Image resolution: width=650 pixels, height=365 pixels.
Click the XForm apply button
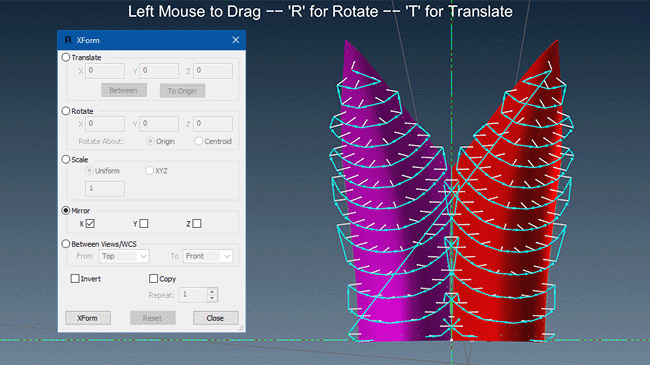pos(88,318)
